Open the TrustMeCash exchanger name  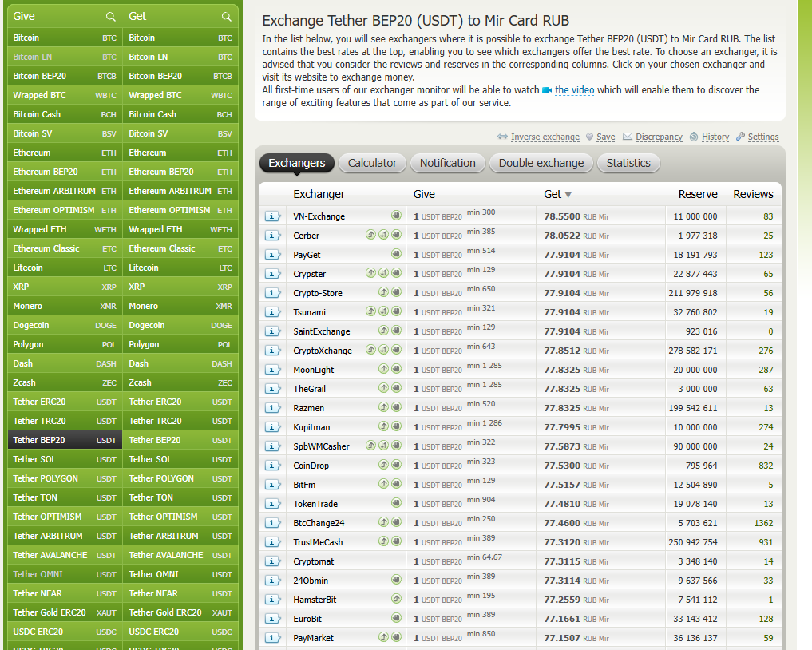(318, 542)
